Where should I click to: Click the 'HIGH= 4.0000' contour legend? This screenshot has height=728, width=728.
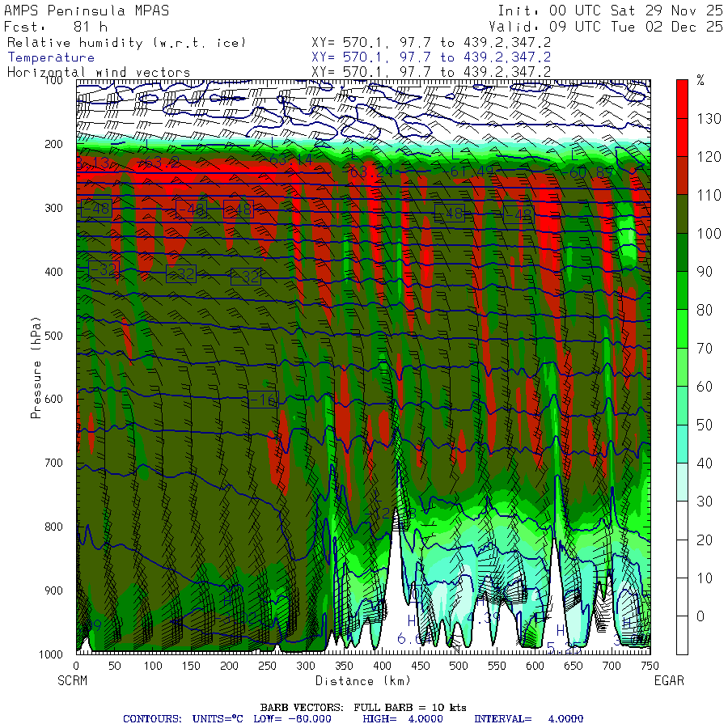coord(403,719)
